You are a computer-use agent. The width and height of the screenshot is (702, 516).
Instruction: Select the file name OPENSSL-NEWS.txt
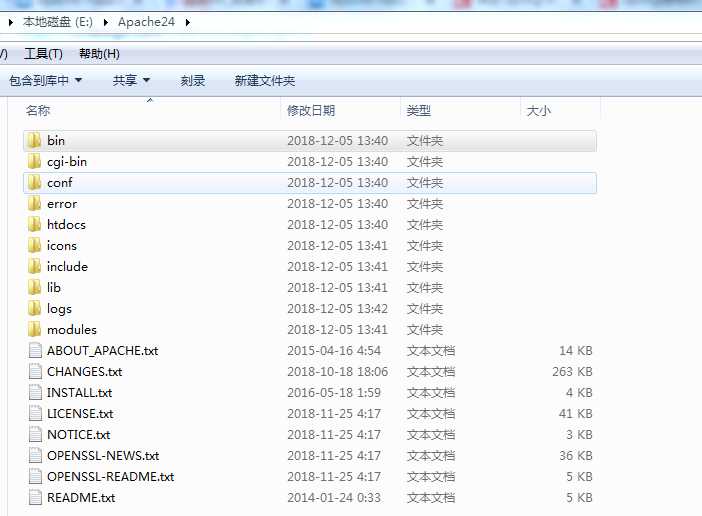coord(103,456)
